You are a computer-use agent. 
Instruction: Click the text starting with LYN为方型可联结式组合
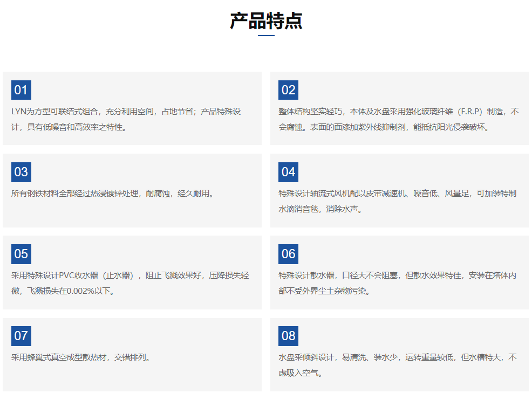click(x=126, y=112)
